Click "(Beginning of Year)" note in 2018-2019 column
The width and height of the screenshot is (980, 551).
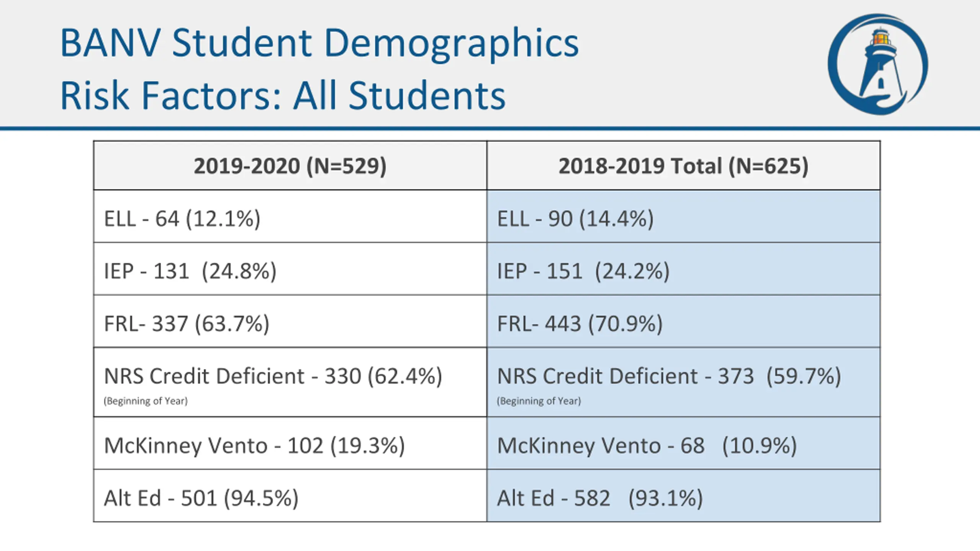(x=539, y=401)
